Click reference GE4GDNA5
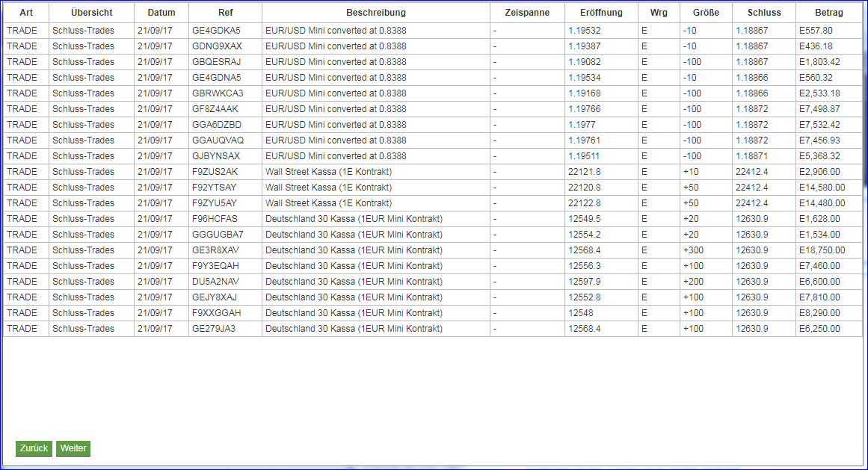This screenshot has height=470, width=868. point(217,78)
